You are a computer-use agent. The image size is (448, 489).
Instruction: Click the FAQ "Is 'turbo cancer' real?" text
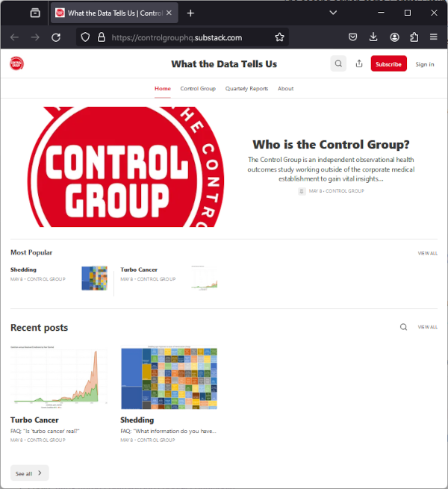click(45, 431)
